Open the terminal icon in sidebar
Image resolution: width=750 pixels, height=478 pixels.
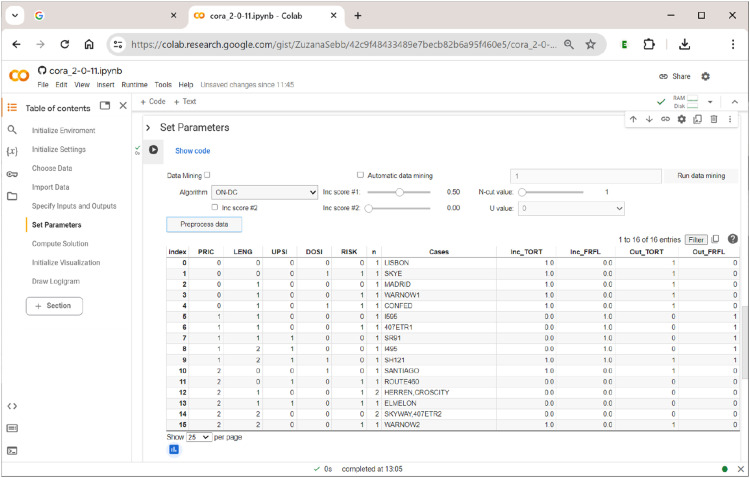[12, 450]
